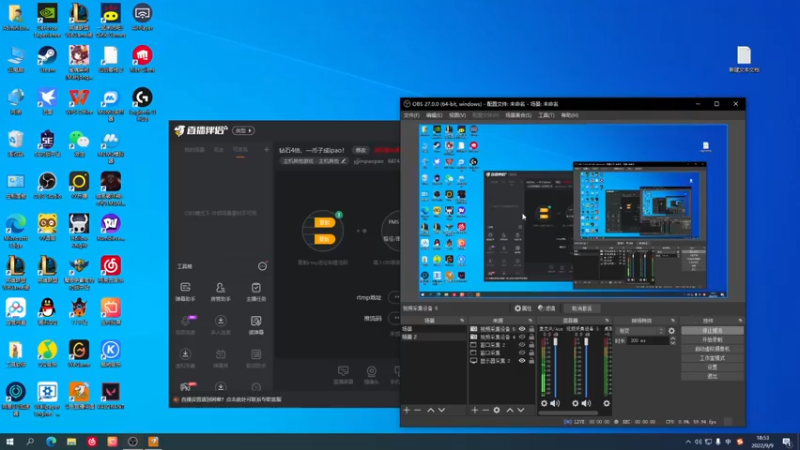Click the controls panel undock icon

click(x=740, y=320)
